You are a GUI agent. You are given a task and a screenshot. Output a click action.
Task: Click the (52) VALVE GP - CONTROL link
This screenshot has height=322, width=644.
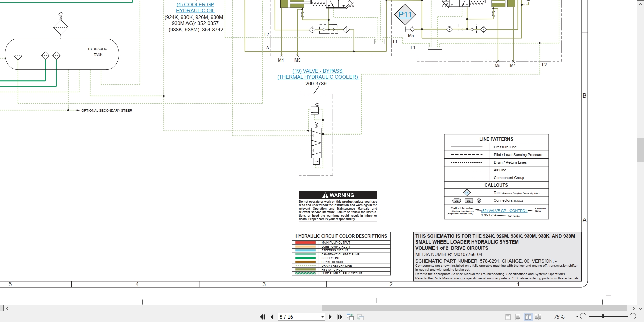pos(504,211)
